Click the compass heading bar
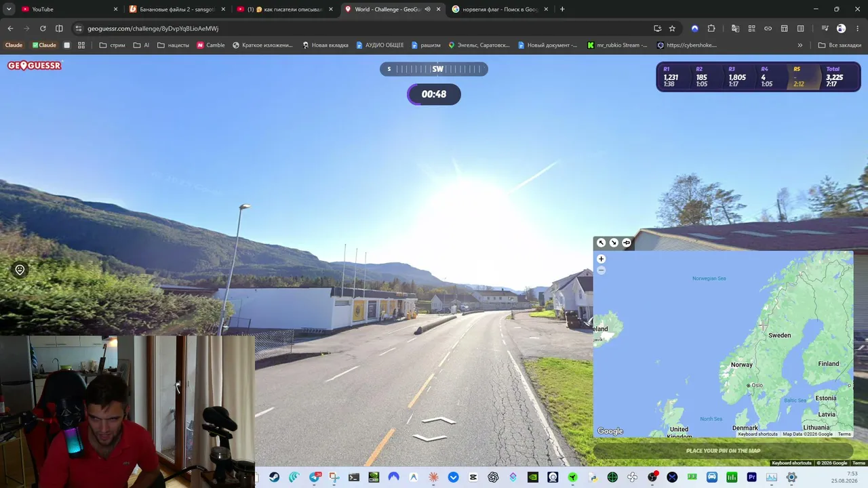This screenshot has width=868, height=488. tap(434, 69)
